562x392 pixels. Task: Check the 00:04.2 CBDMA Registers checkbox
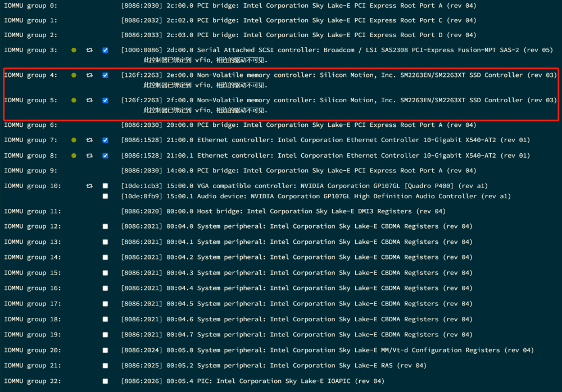pyautogui.click(x=106, y=257)
